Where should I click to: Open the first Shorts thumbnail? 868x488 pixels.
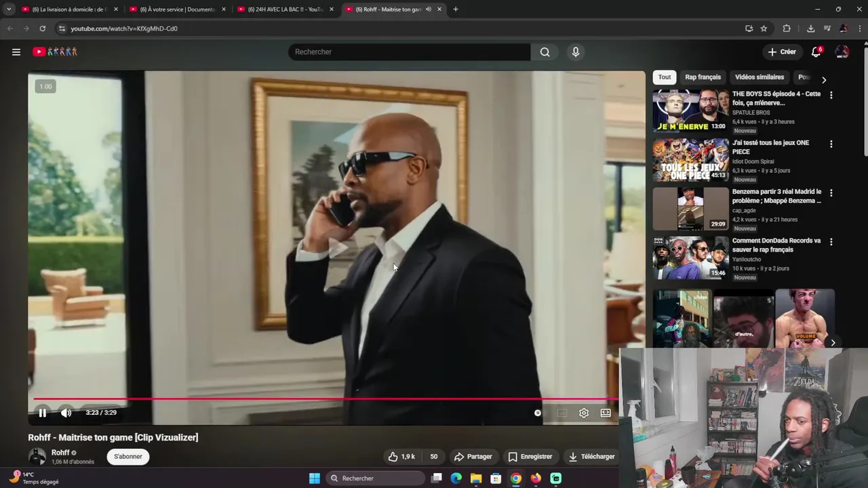click(x=681, y=319)
